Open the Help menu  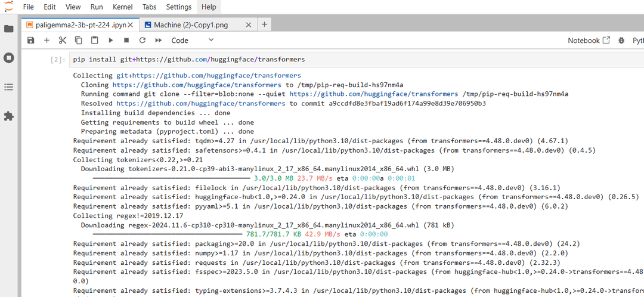[x=209, y=7]
